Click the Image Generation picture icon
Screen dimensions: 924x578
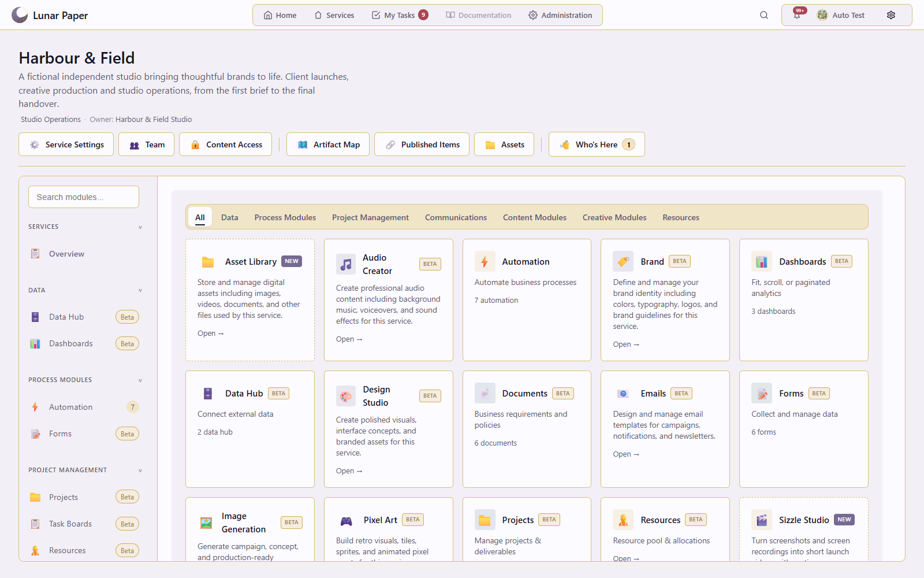206,523
